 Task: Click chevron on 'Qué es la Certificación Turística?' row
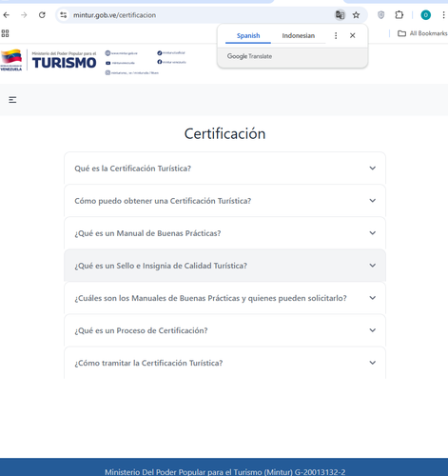[x=373, y=168]
